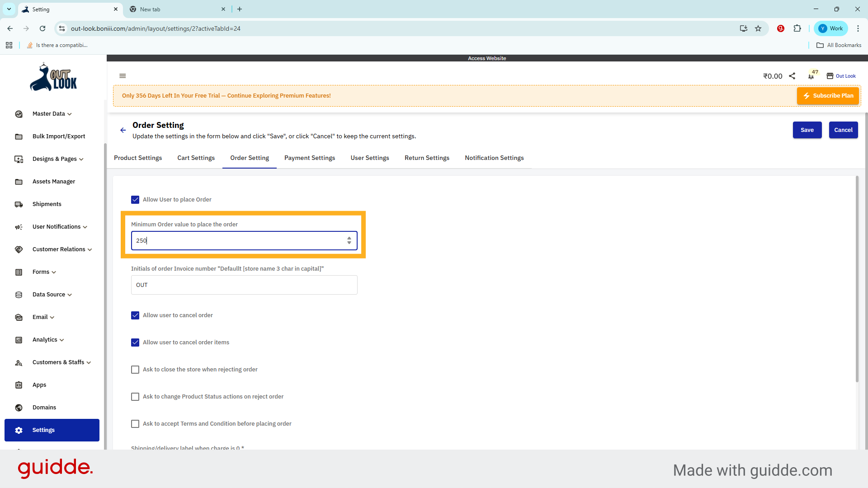Click the settings panel vertical scrollbar
The width and height of the screenshot is (868, 488).
pos(857,279)
